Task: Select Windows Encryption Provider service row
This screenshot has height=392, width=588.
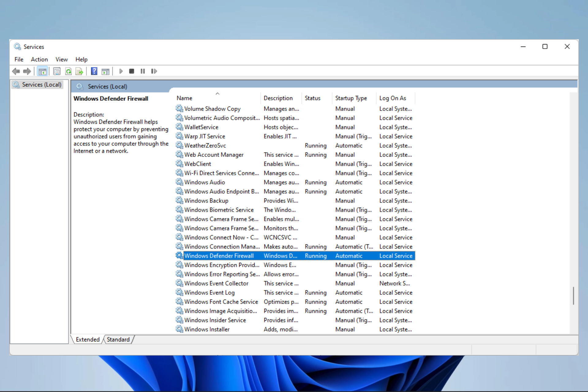Action: click(295, 265)
